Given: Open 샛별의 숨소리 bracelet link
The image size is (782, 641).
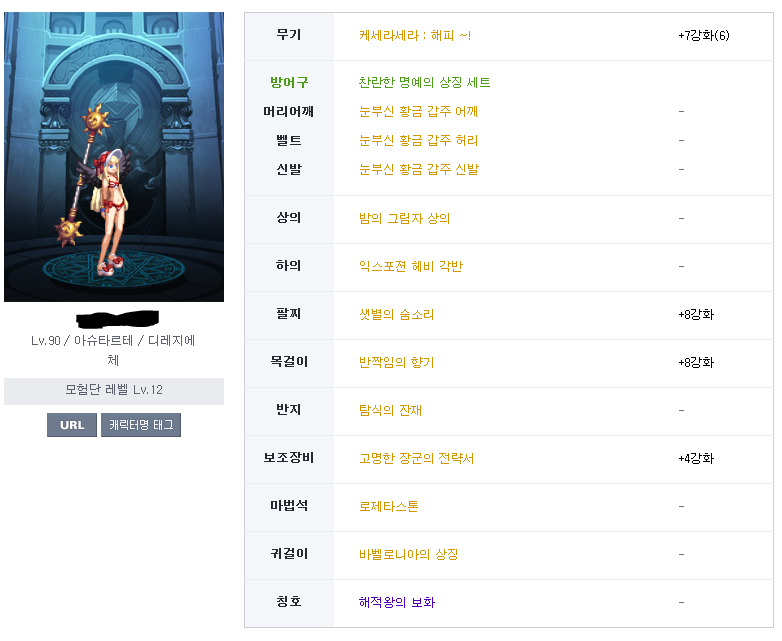Looking at the screenshot, I should click(x=396, y=314).
